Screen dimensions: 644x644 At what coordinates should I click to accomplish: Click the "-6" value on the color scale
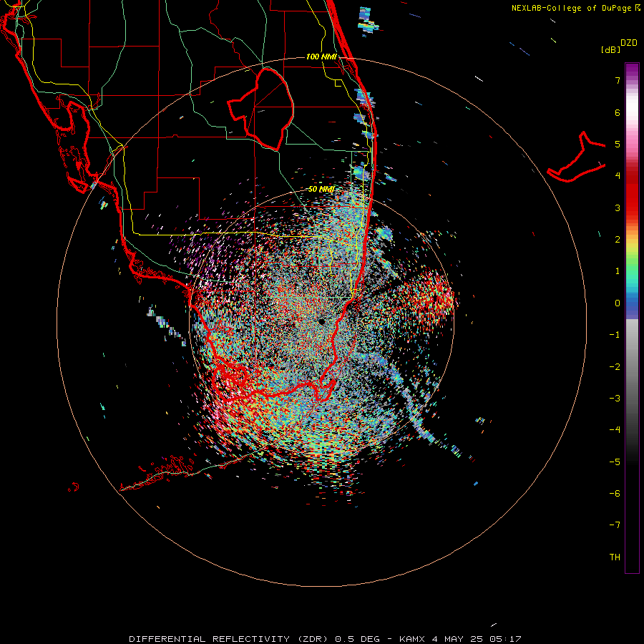pyautogui.click(x=615, y=494)
